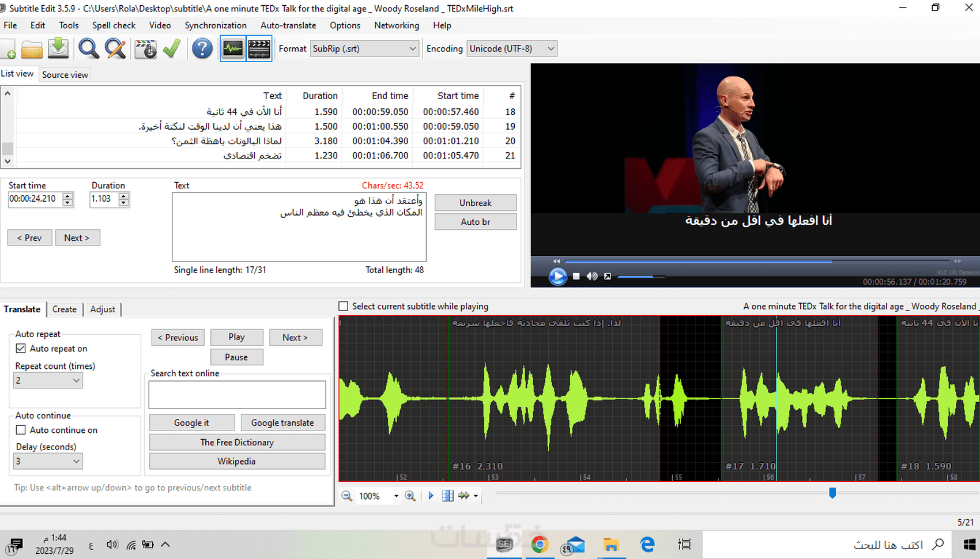
Task: Disable the Auto repeat on checkbox
Action: (21, 348)
